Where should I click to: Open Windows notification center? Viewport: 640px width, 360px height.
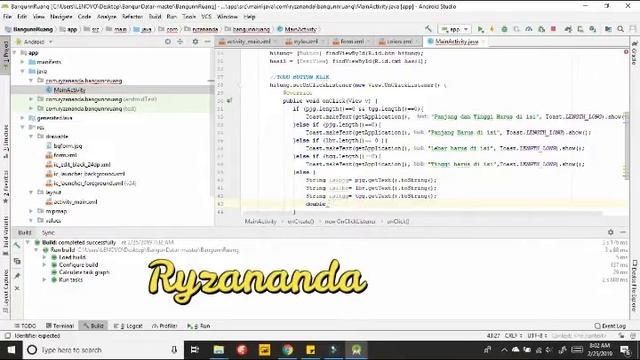tap(625, 350)
